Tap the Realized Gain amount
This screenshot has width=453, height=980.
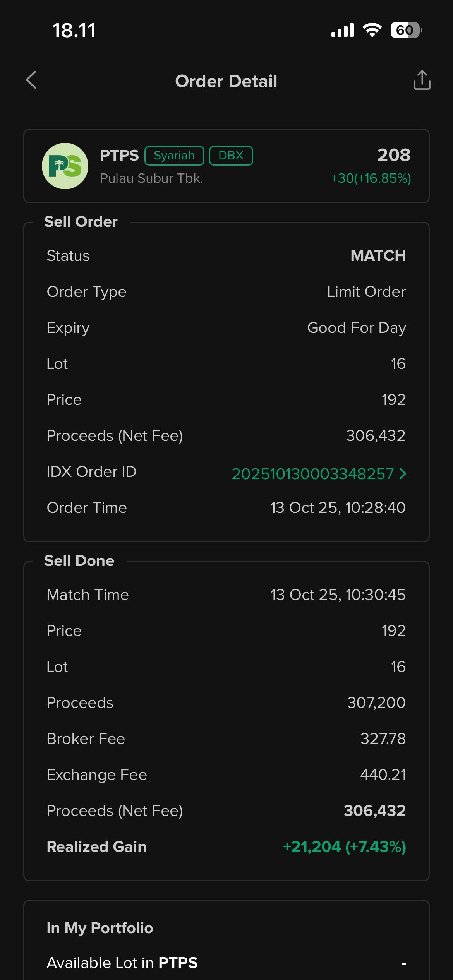point(344,847)
